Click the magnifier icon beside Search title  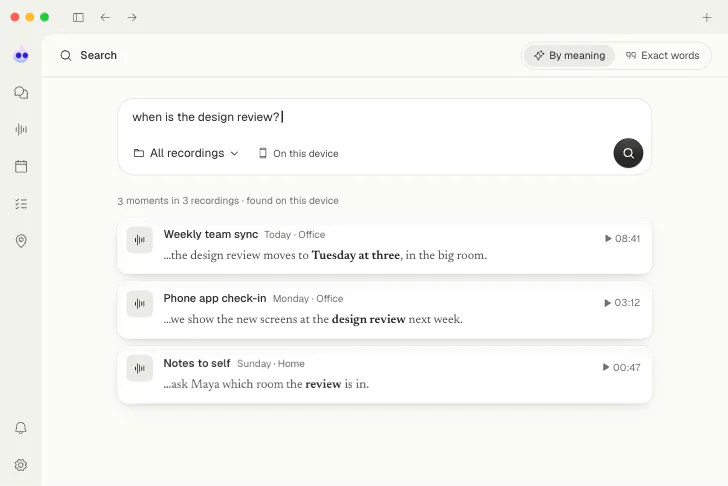click(66, 56)
